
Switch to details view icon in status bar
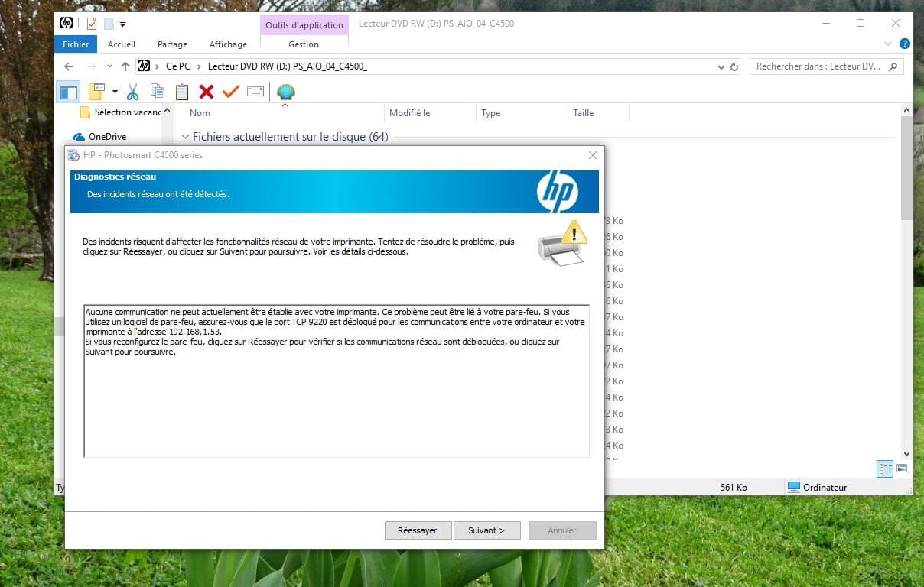(885, 469)
